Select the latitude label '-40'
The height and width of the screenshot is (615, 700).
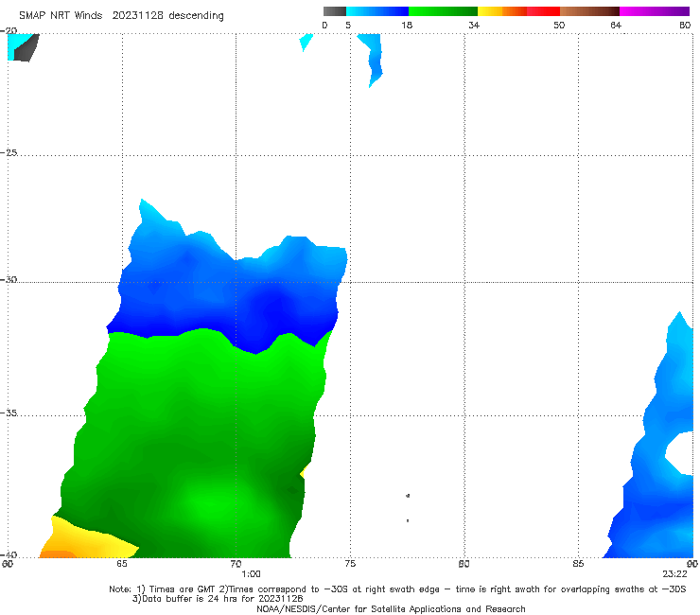point(9,554)
